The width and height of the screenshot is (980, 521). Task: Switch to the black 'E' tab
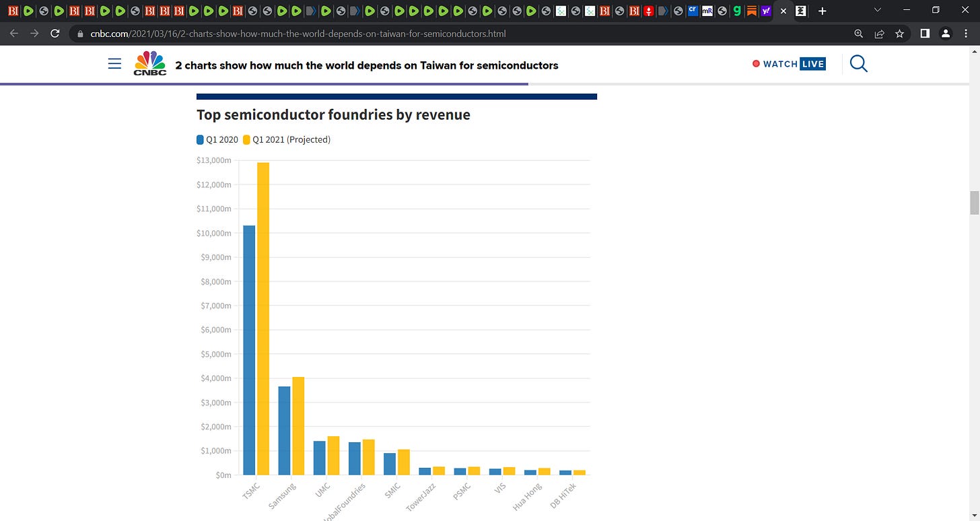[801, 11]
